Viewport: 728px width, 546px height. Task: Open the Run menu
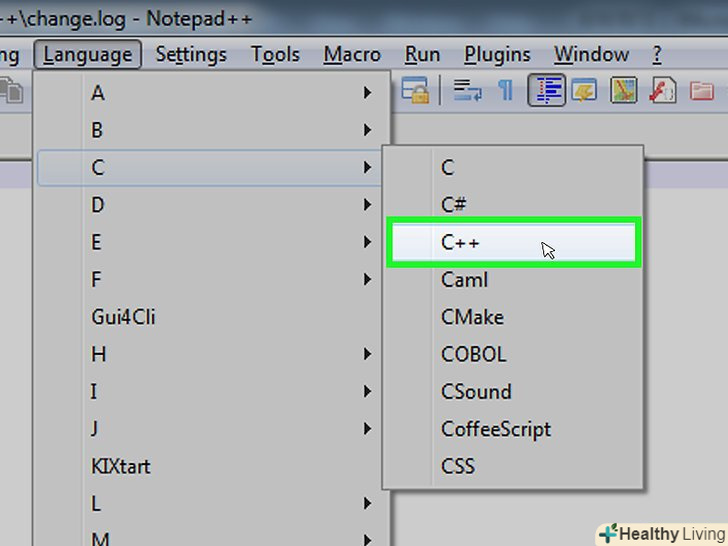pyautogui.click(x=422, y=55)
